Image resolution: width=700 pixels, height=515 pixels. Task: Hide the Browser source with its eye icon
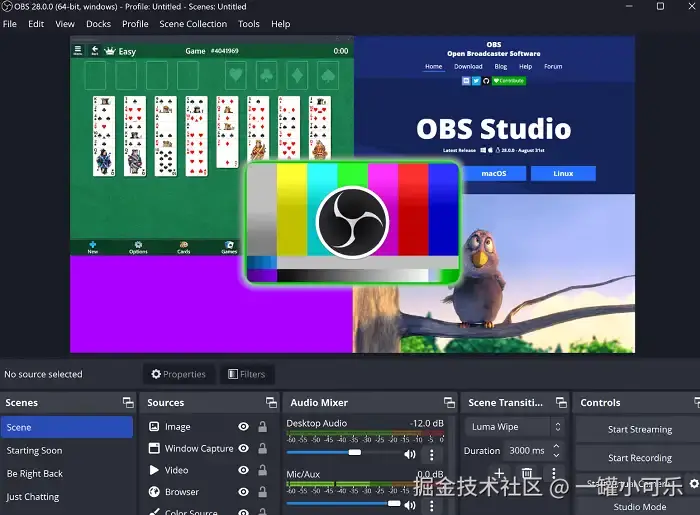coord(243,492)
